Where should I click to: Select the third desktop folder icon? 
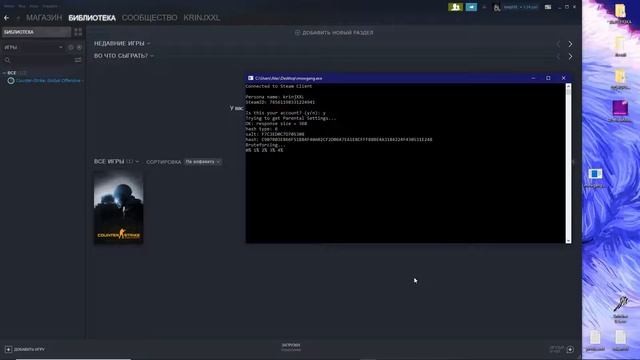click(620, 79)
